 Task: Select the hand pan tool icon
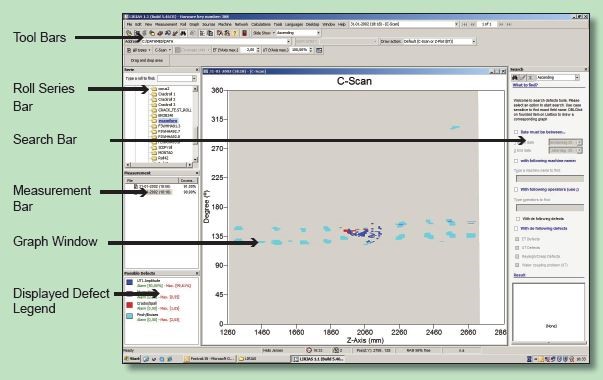pyautogui.click(x=152, y=33)
